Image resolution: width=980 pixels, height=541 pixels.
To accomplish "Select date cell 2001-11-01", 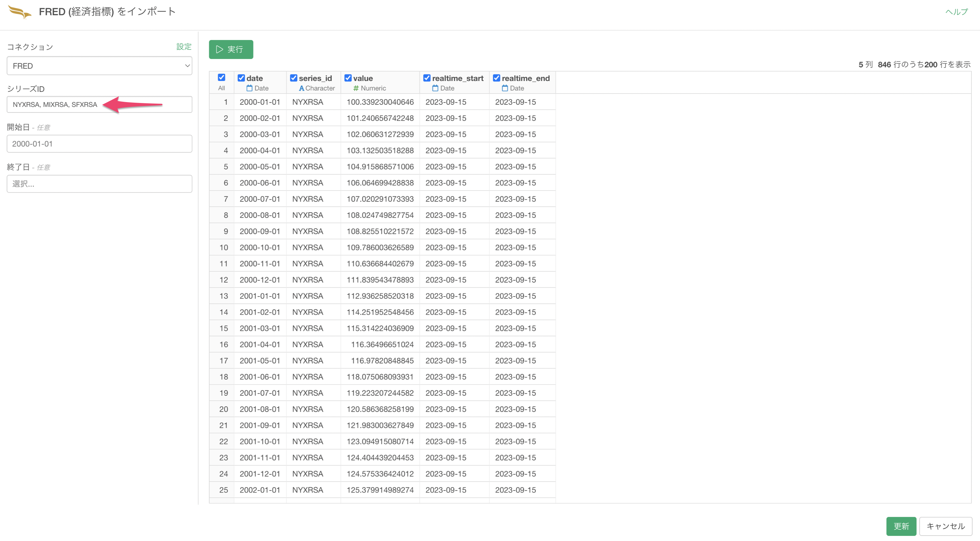I will click(x=260, y=458).
